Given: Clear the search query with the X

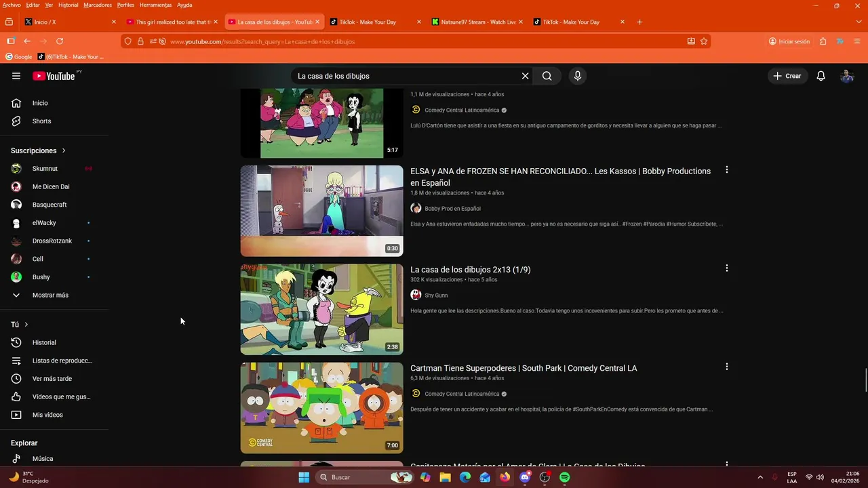Looking at the screenshot, I should pyautogui.click(x=525, y=76).
